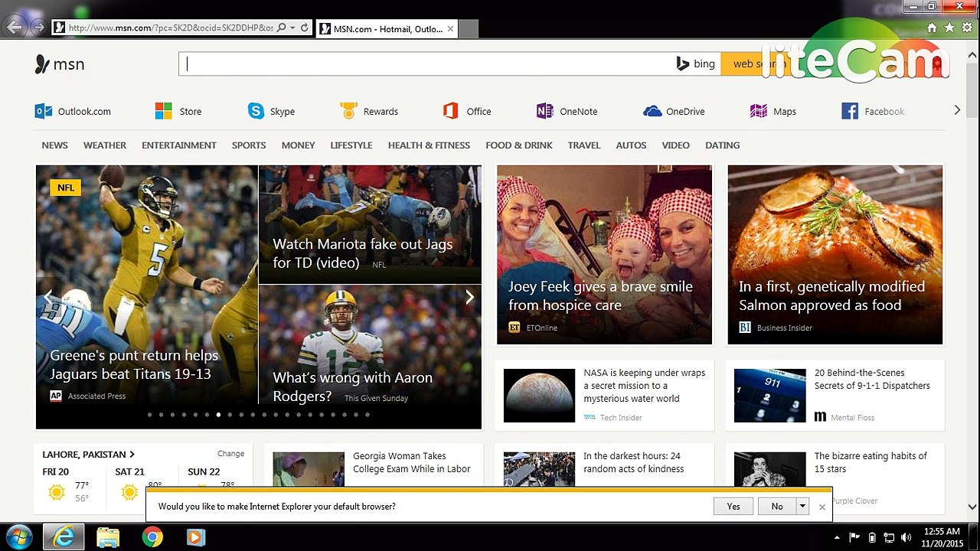The height and width of the screenshot is (551, 980).
Task: Open the Favorites star icon
Action: [x=949, y=28]
